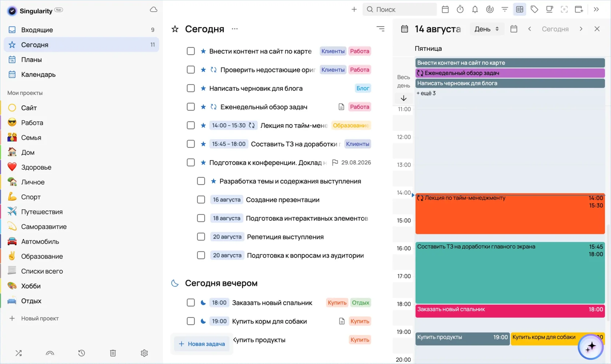Open the Работа project
Viewport: 611px width, 364px height.
[81, 123]
